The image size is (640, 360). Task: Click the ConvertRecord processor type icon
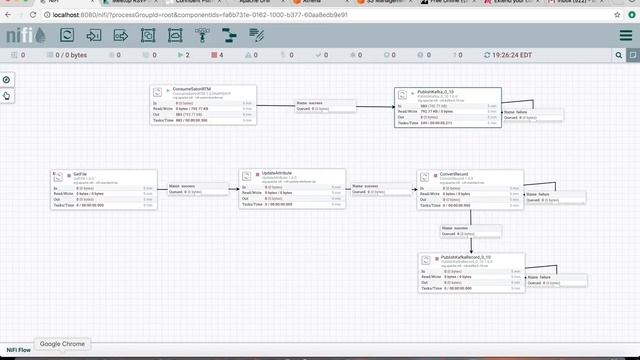[x=424, y=177]
